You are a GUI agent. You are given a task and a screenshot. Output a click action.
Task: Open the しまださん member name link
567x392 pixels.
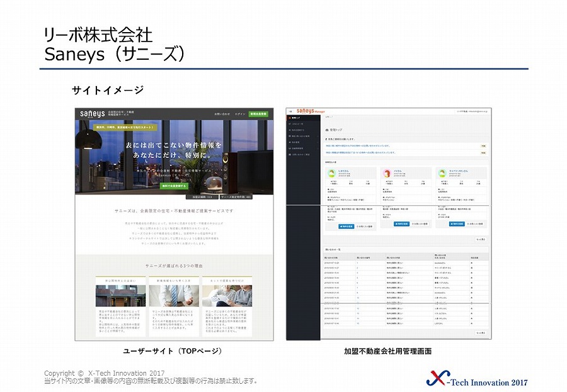click(x=343, y=171)
